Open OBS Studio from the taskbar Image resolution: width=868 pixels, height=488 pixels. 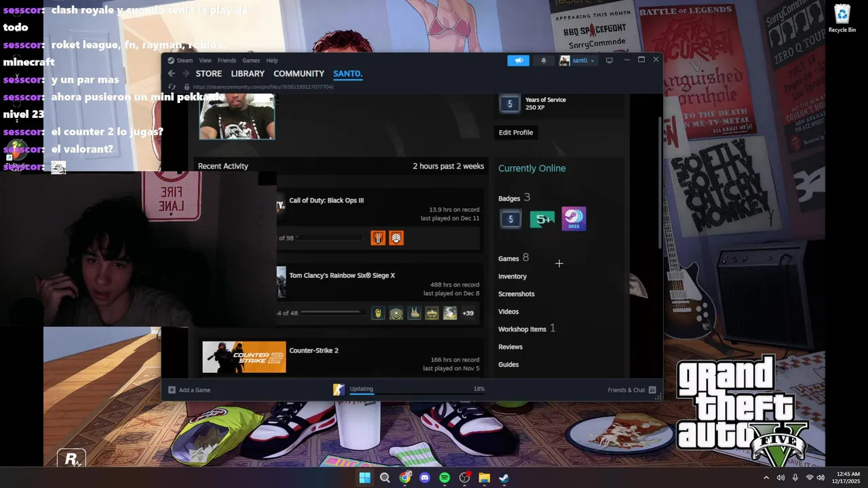(465, 478)
